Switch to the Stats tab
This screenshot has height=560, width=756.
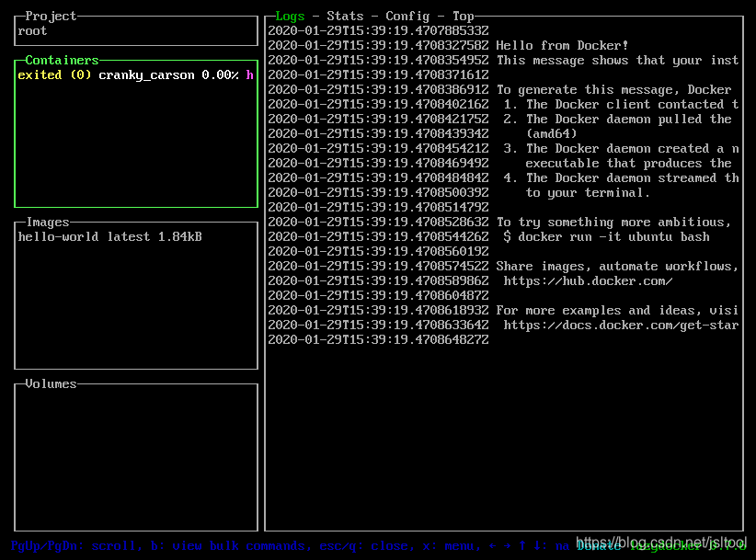pos(345,16)
